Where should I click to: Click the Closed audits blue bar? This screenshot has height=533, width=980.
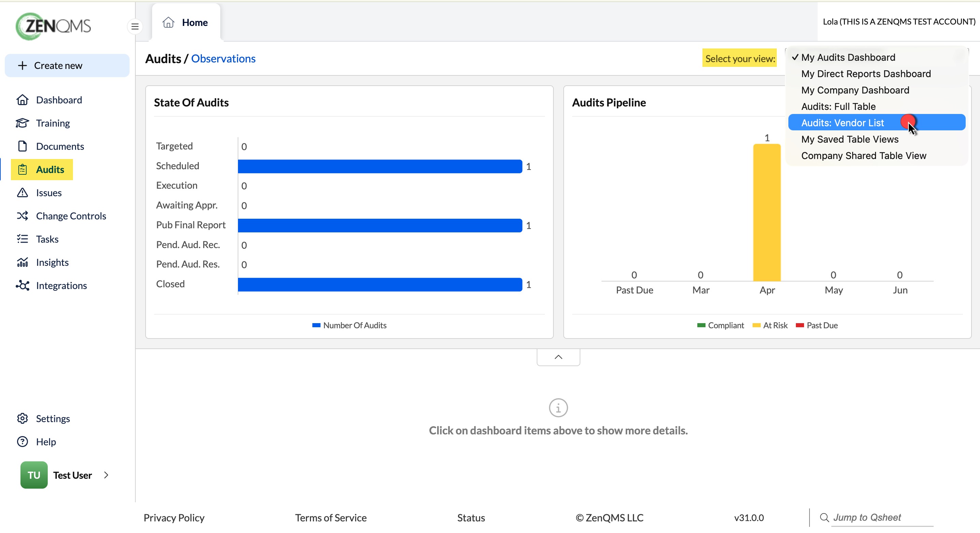[x=380, y=284]
